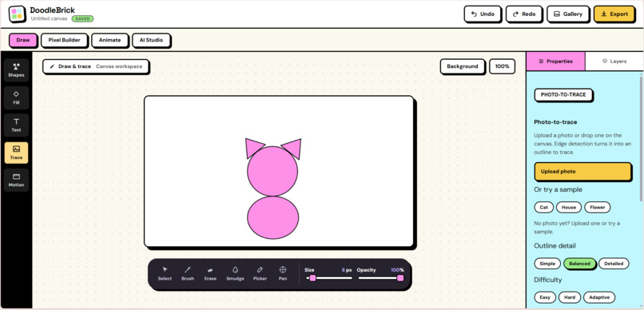Set outline detail to Detailed
644x310 pixels.
tap(614, 264)
